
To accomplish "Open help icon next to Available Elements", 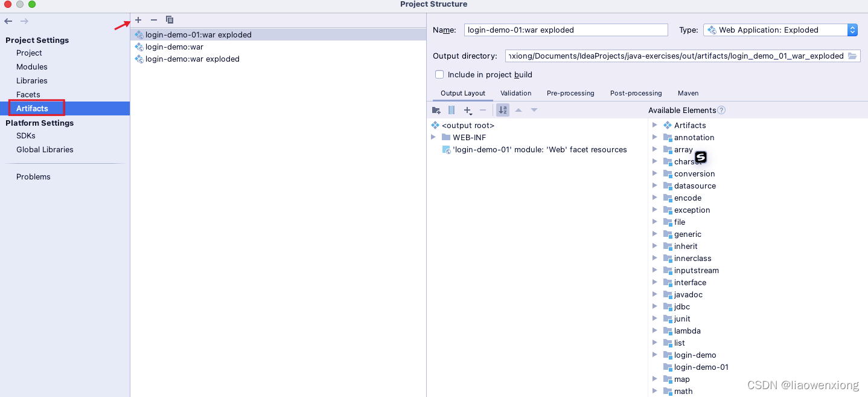I will coord(721,110).
